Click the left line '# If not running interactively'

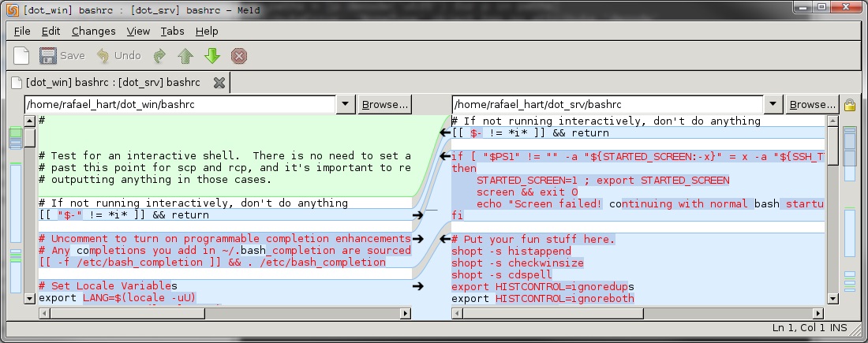click(x=193, y=203)
